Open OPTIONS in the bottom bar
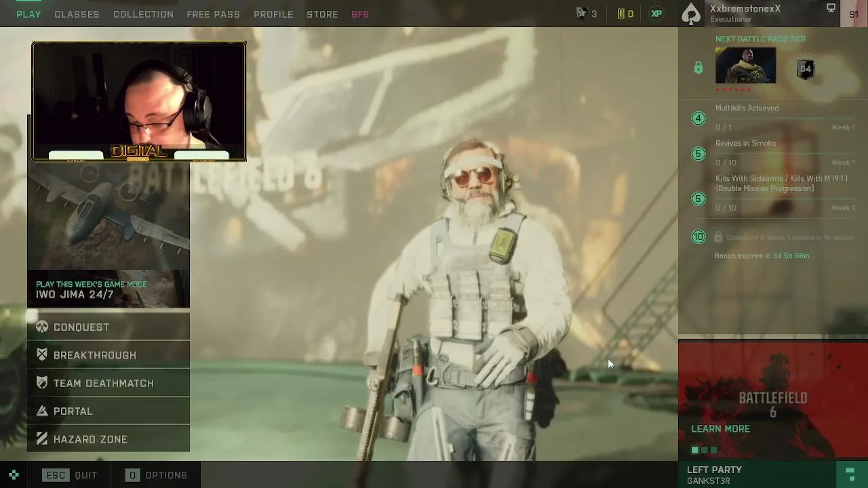Viewport: 868px width, 488px height. coord(157,475)
